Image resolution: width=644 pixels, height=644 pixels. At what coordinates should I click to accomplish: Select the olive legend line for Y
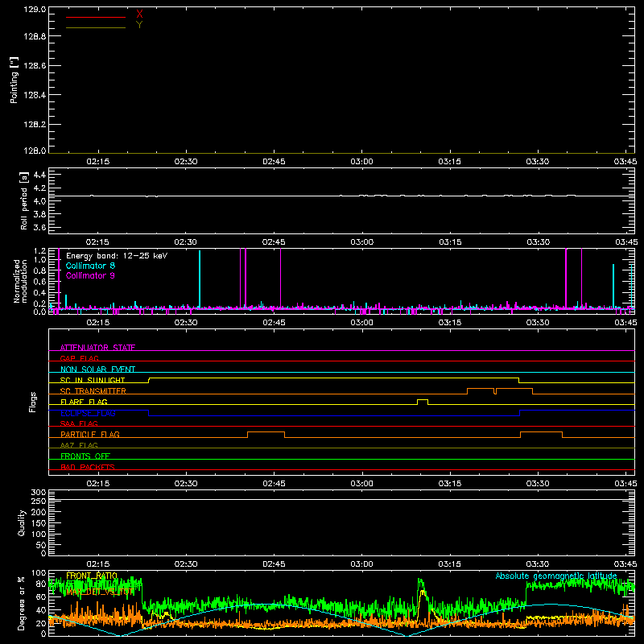96,27
